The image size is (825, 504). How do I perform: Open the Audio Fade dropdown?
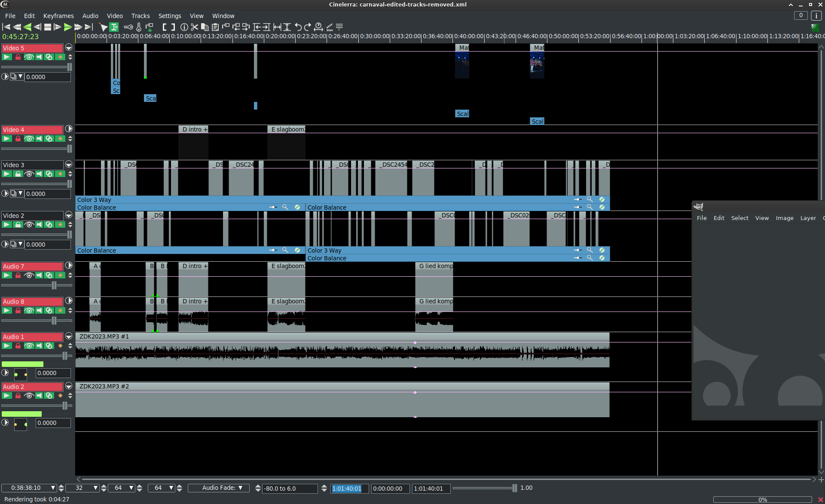click(x=222, y=488)
